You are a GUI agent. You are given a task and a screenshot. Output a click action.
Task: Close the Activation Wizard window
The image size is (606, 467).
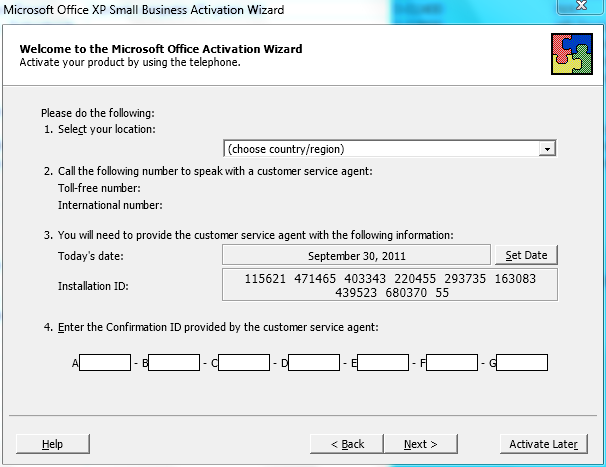pyautogui.click(x=581, y=6)
